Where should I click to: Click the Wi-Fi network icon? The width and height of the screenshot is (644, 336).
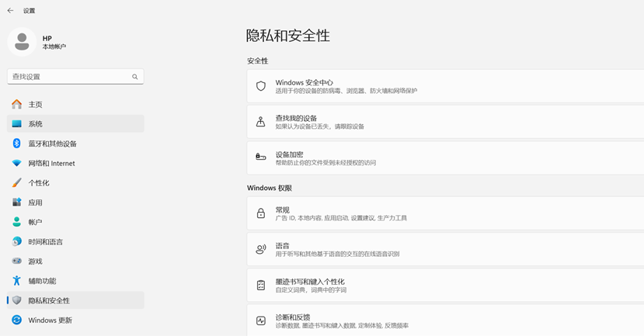click(x=16, y=163)
